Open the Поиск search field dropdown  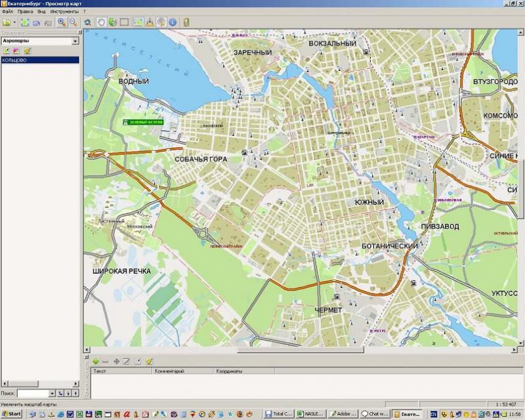click(51, 393)
